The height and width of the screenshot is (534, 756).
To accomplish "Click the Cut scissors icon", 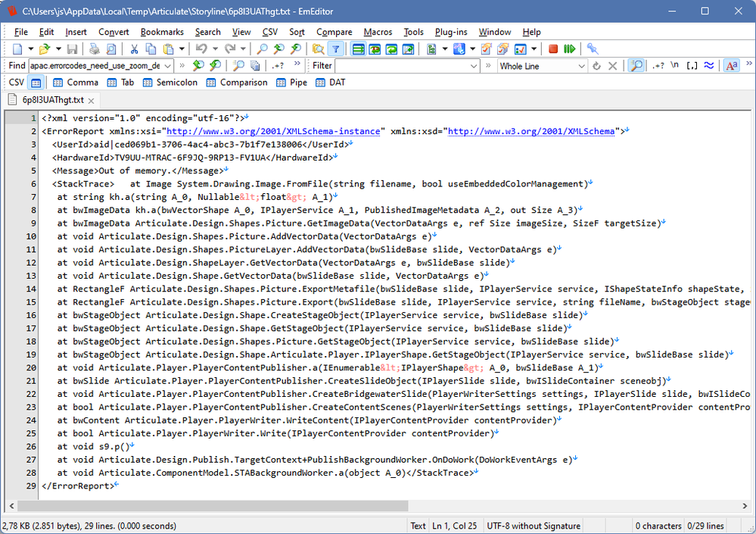I will pos(134,49).
